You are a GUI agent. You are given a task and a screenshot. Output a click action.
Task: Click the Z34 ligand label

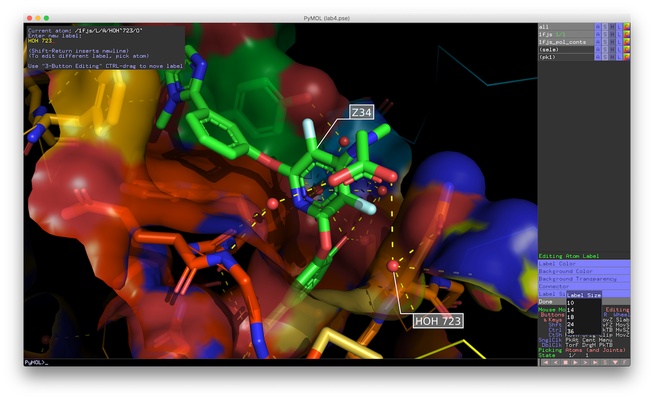pyautogui.click(x=361, y=112)
